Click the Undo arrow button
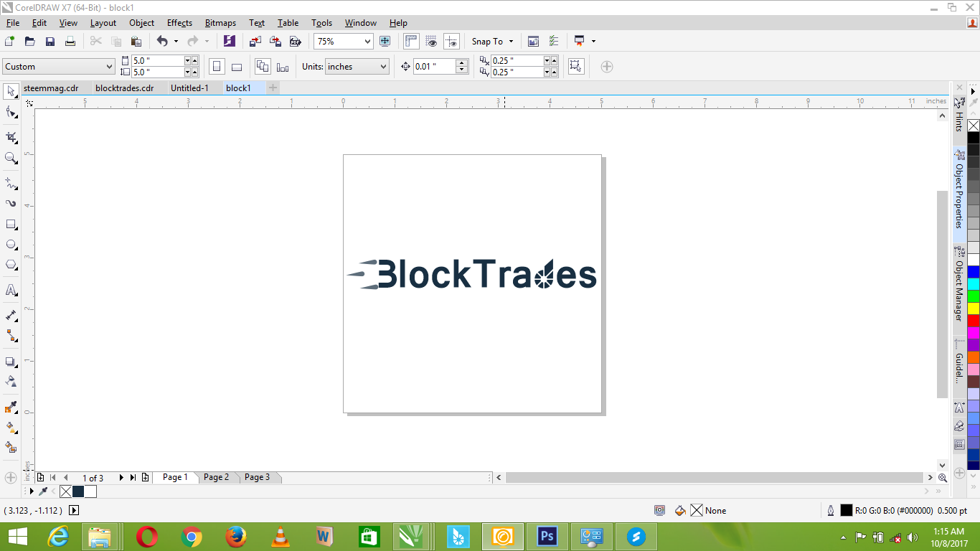The width and height of the screenshot is (980, 551). coord(161,42)
